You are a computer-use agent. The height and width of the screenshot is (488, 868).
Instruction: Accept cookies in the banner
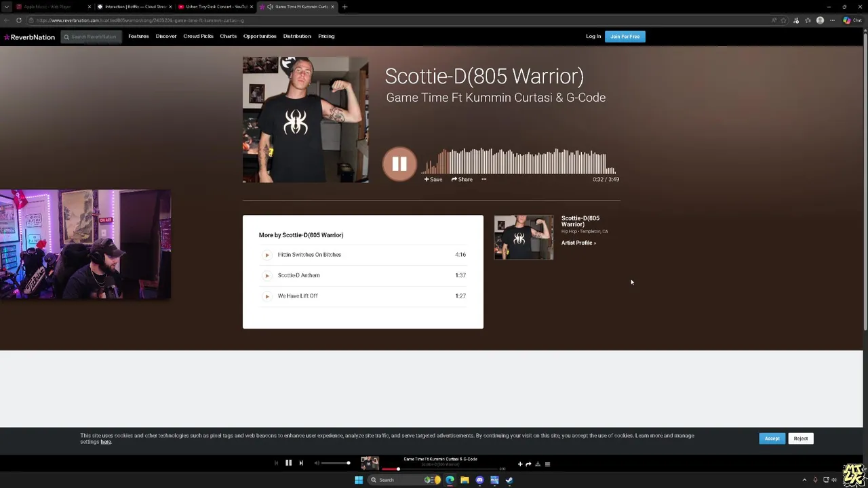[772, 439]
